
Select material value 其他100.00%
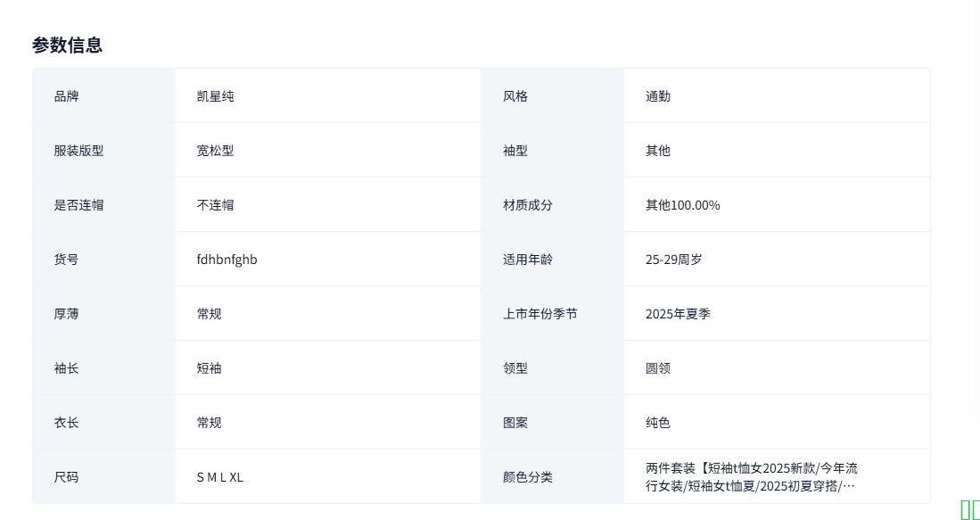[682, 205]
